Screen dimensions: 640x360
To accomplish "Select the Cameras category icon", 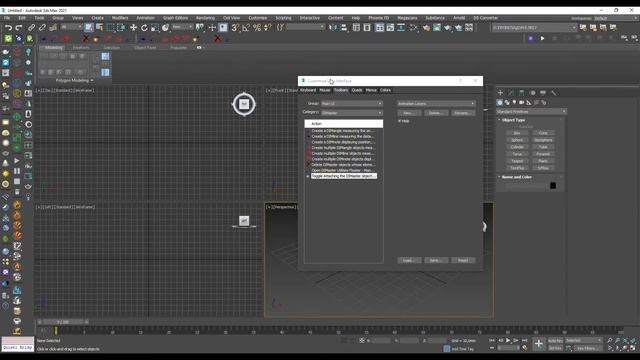I will pyautogui.click(x=522, y=102).
